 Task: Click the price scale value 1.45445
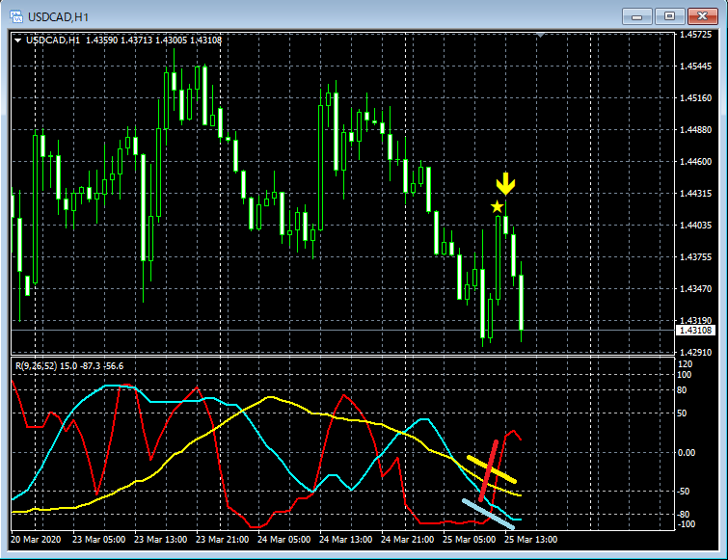[695, 67]
